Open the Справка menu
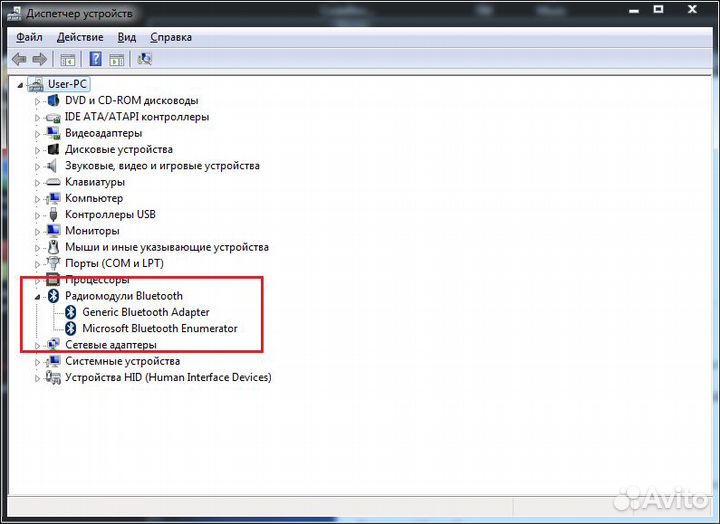 click(171, 37)
